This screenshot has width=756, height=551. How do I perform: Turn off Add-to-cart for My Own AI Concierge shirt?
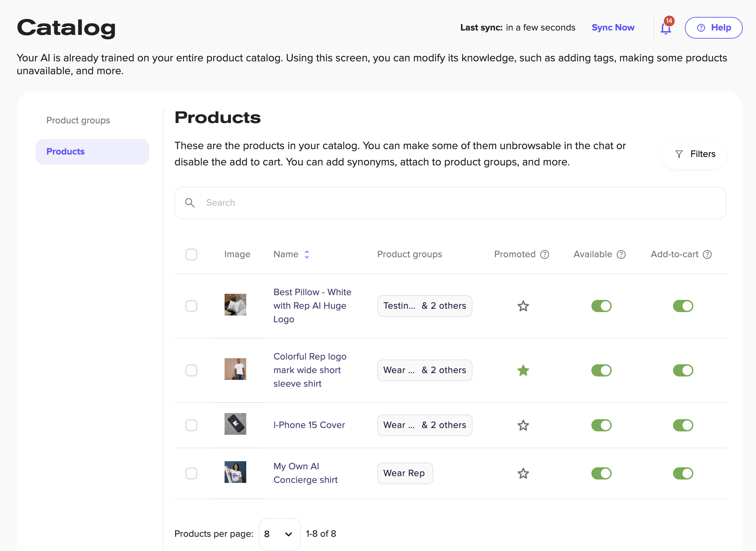(x=683, y=473)
